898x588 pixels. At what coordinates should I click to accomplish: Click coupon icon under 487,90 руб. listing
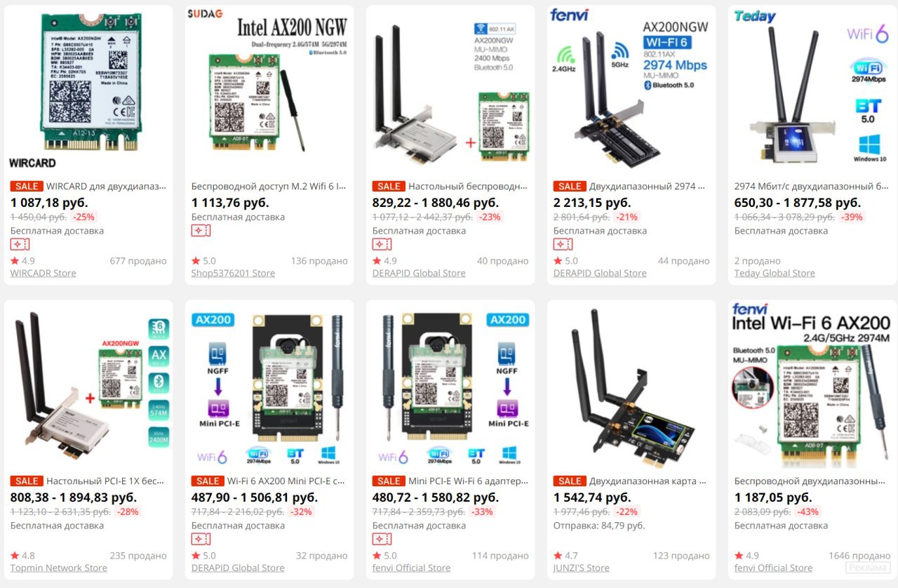coord(201,539)
